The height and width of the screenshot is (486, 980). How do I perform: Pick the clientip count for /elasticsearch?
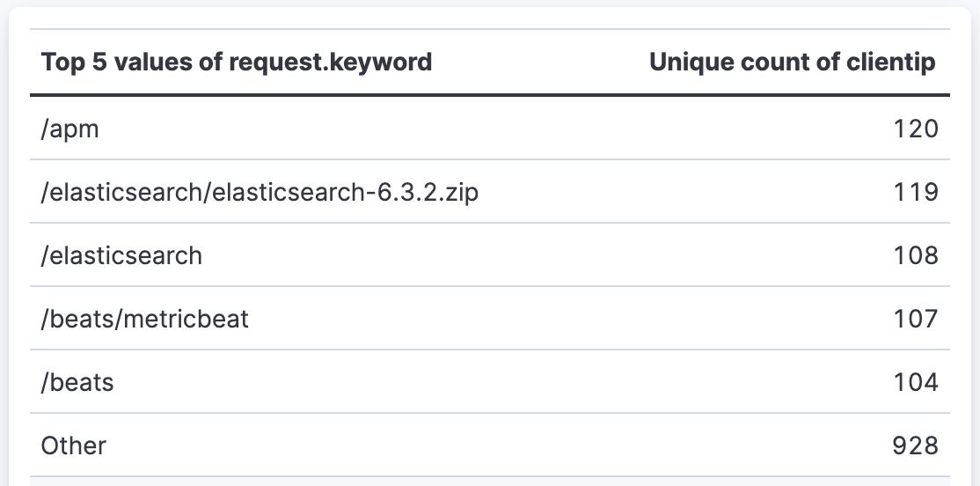(916, 255)
